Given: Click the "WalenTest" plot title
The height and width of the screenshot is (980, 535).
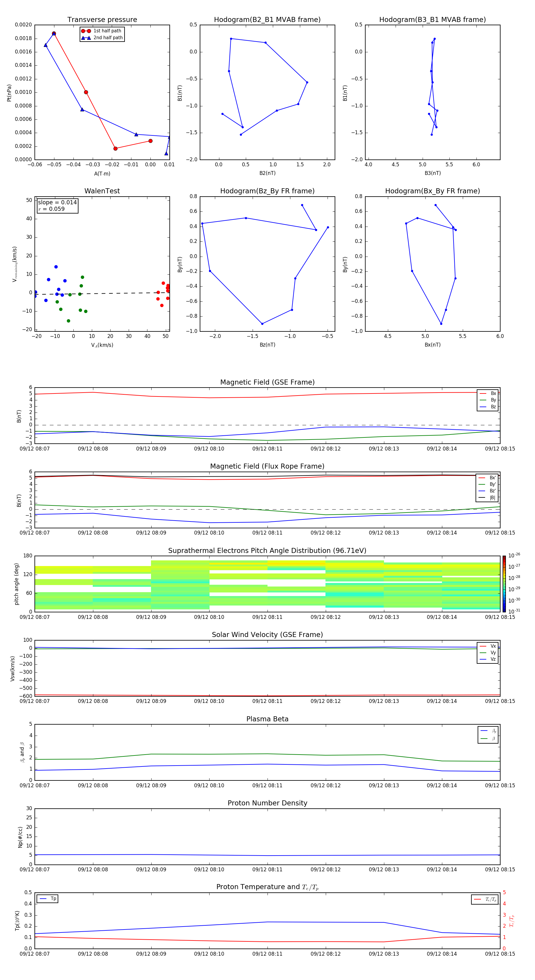Looking at the screenshot, I should 102,191.
